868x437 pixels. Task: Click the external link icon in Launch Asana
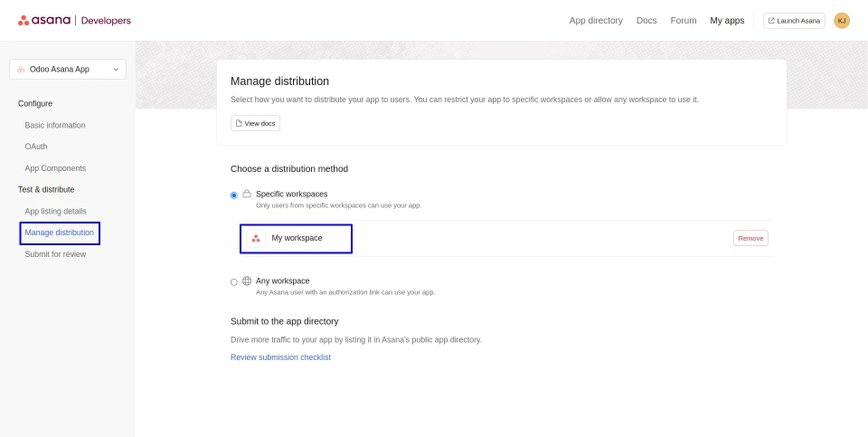click(x=771, y=21)
